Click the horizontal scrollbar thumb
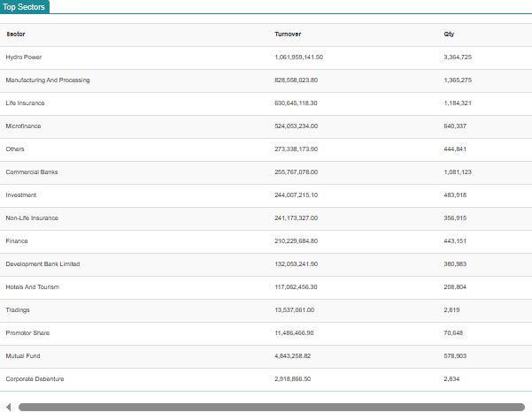Viewport: 532px width, 412px height. 272,407
